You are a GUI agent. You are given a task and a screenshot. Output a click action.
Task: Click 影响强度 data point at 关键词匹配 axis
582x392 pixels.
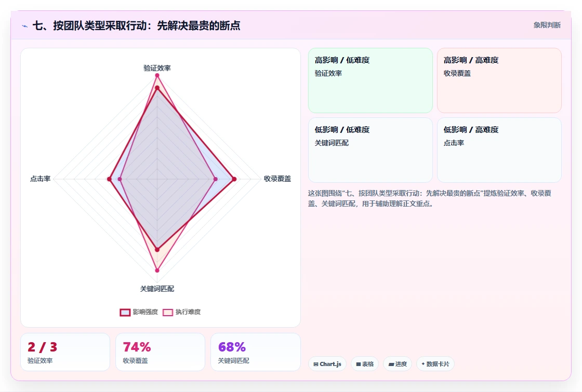(x=157, y=250)
